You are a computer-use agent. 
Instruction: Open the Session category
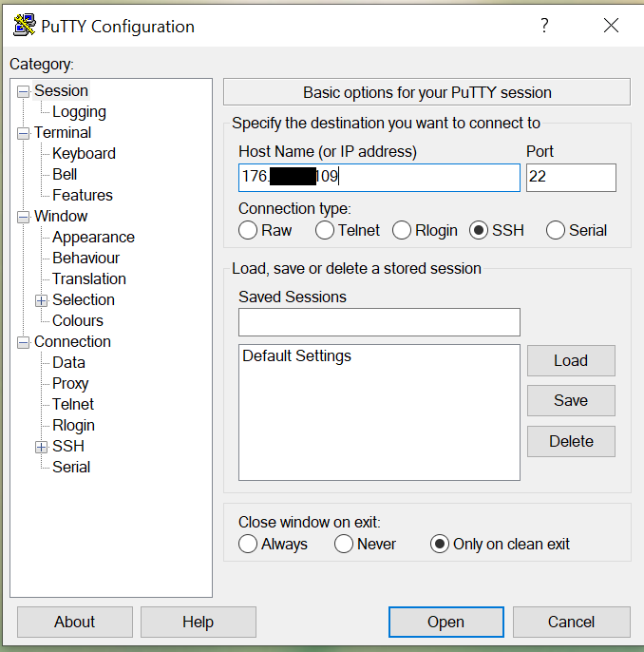coord(61,90)
